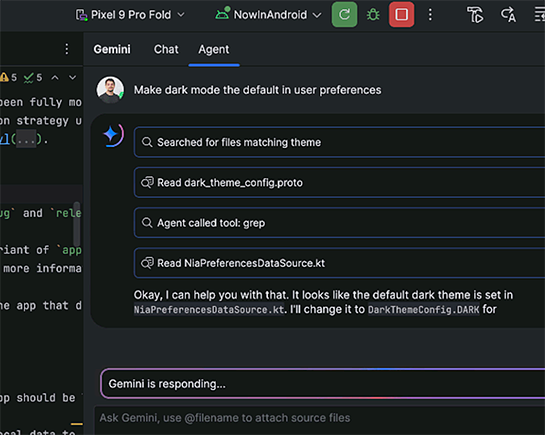Click the typo check indicator showing 5
This screenshot has width=545, height=435.
click(33, 77)
